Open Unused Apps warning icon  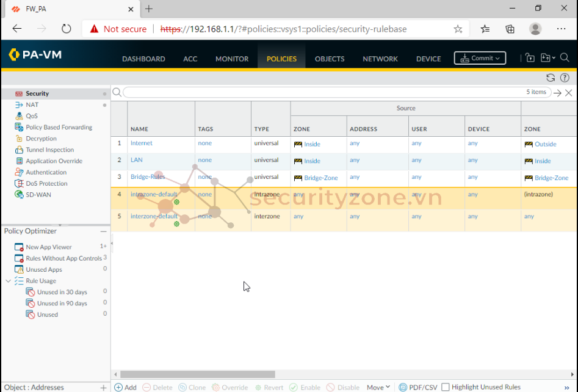[19, 269]
